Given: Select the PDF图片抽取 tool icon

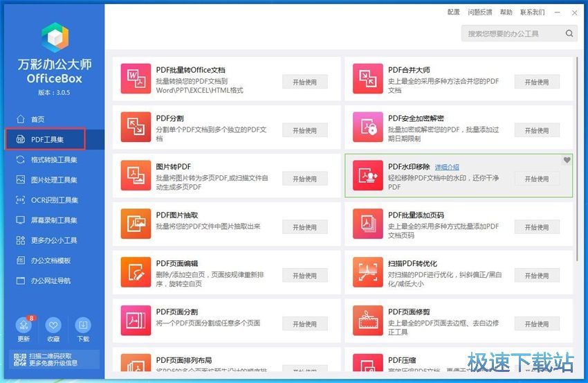Looking at the screenshot, I should pos(136,224).
